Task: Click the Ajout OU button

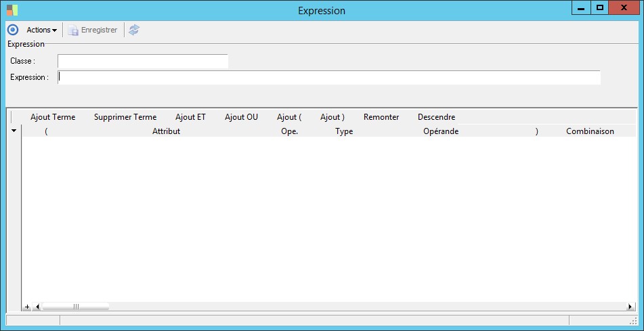Action: pos(242,117)
